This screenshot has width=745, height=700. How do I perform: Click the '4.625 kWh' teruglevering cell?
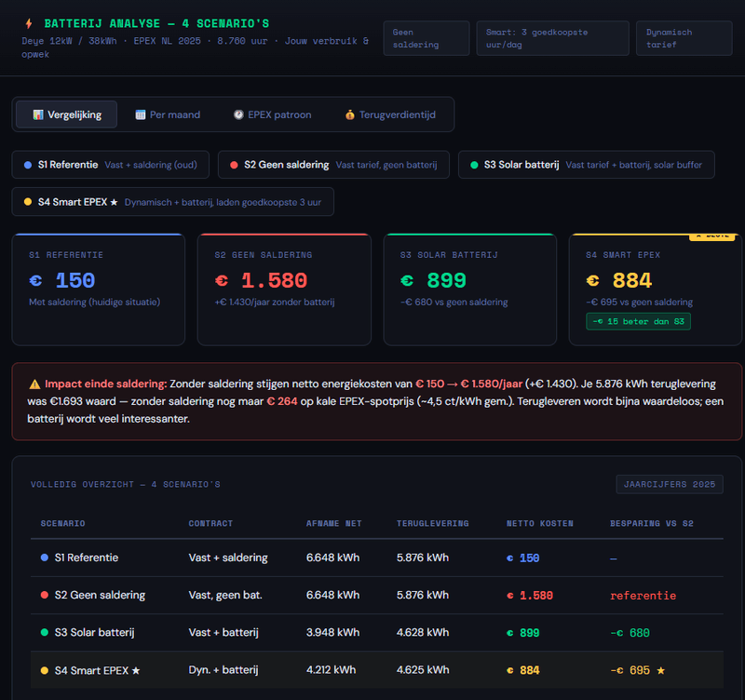pyautogui.click(x=423, y=670)
